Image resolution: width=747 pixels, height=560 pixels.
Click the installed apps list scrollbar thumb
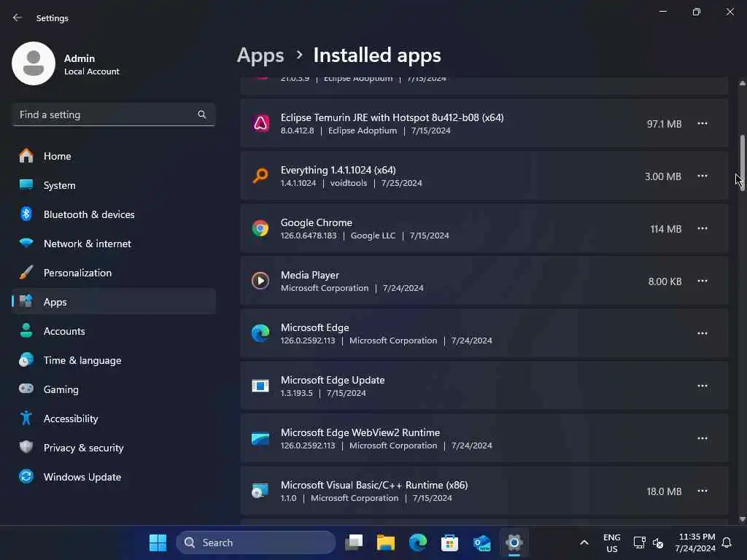tap(742, 162)
